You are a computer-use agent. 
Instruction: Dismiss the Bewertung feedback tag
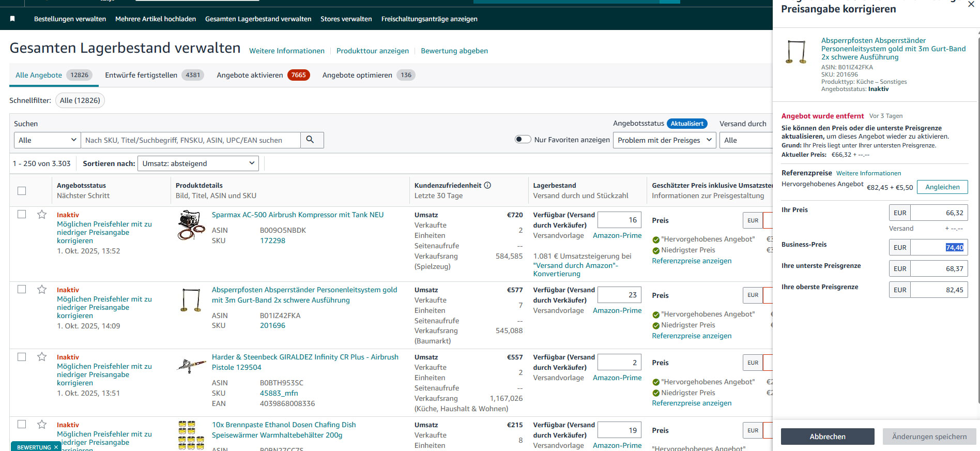(x=56, y=447)
